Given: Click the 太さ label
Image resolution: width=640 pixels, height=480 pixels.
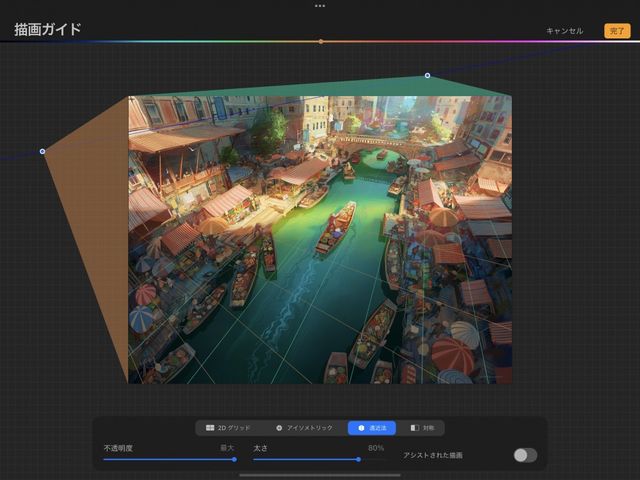Looking at the screenshot, I should [x=260, y=448].
